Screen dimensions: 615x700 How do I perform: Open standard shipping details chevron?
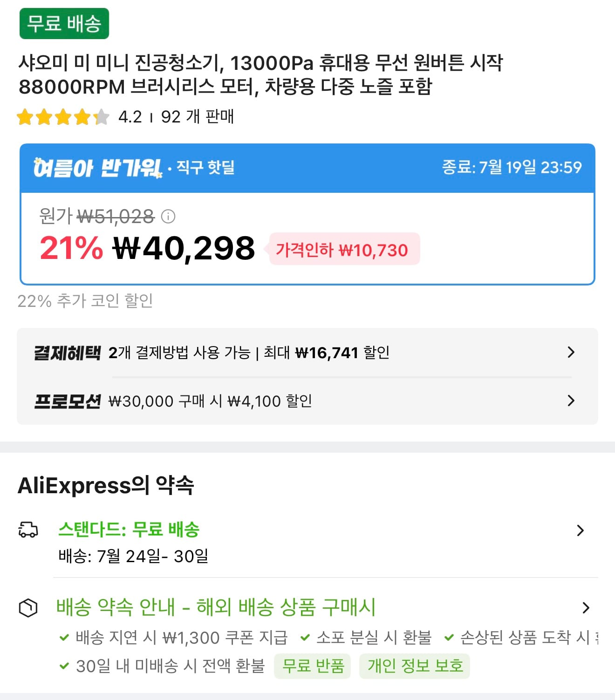tap(580, 530)
